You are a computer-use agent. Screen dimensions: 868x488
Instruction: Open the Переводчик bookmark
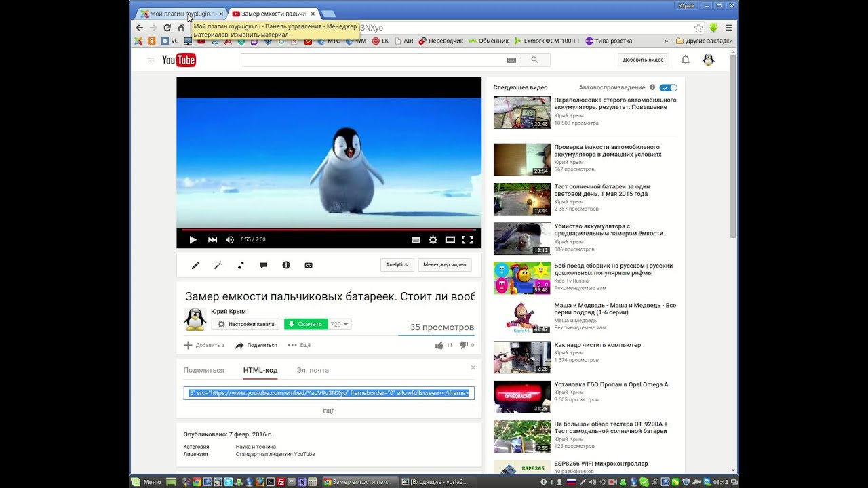441,41
